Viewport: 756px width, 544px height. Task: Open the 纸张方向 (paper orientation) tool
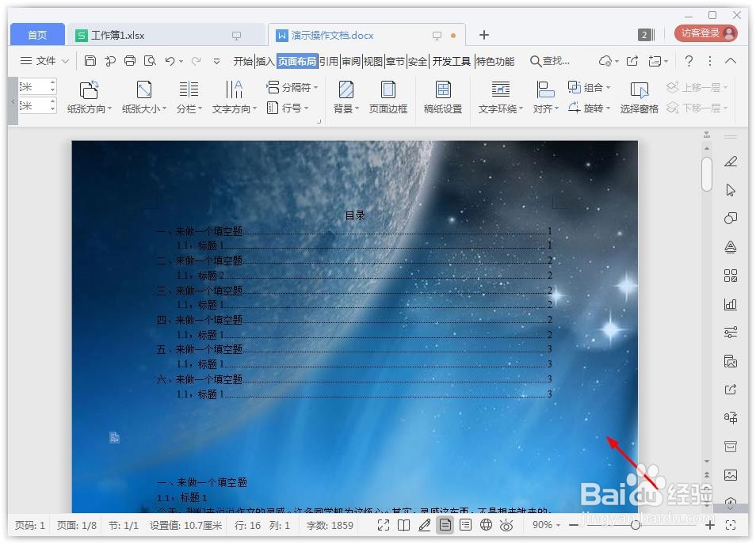coord(87,97)
